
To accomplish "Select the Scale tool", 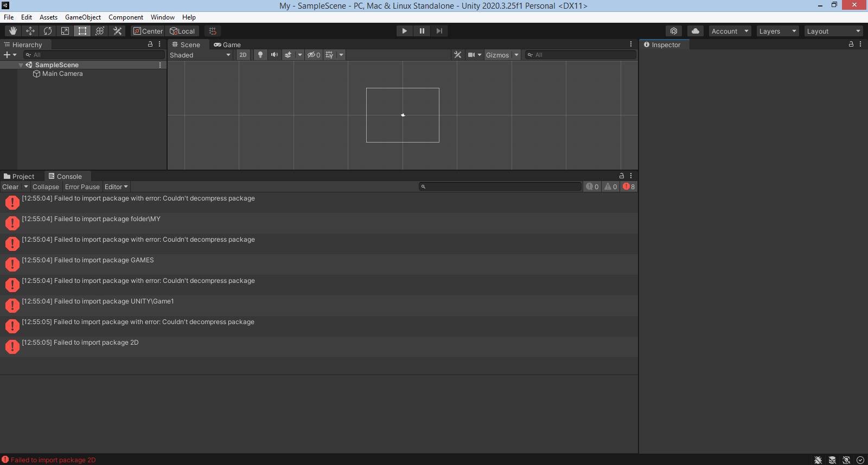I will pyautogui.click(x=65, y=31).
